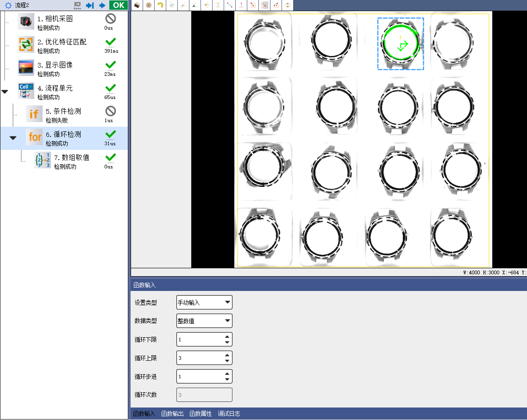The width and height of the screenshot is (527, 420).
Task: Select the angle measurement tool icon
Action: coord(195,5)
